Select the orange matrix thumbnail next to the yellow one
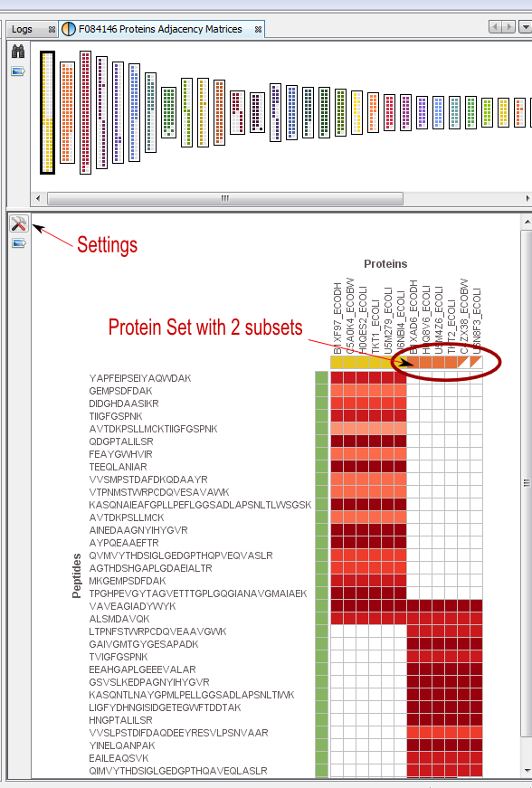The image size is (532, 788). 67,112
